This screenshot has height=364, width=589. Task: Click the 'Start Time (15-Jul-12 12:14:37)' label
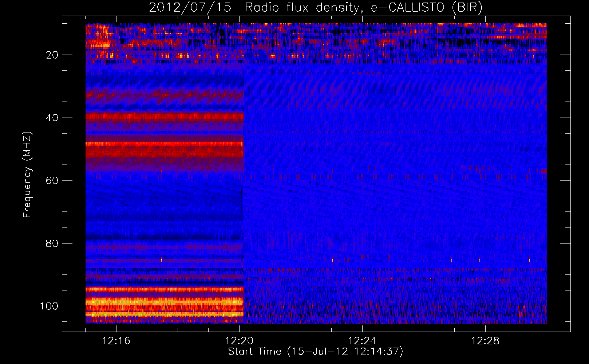click(316, 352)
